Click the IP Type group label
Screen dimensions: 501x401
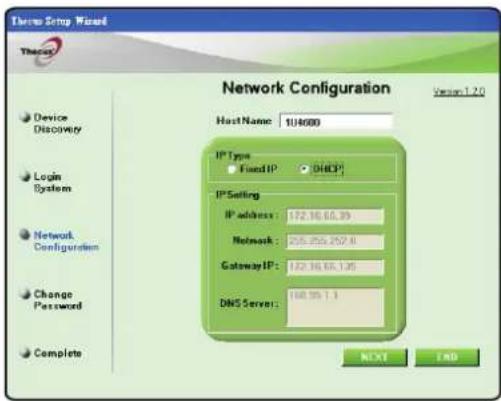point(233,155)
